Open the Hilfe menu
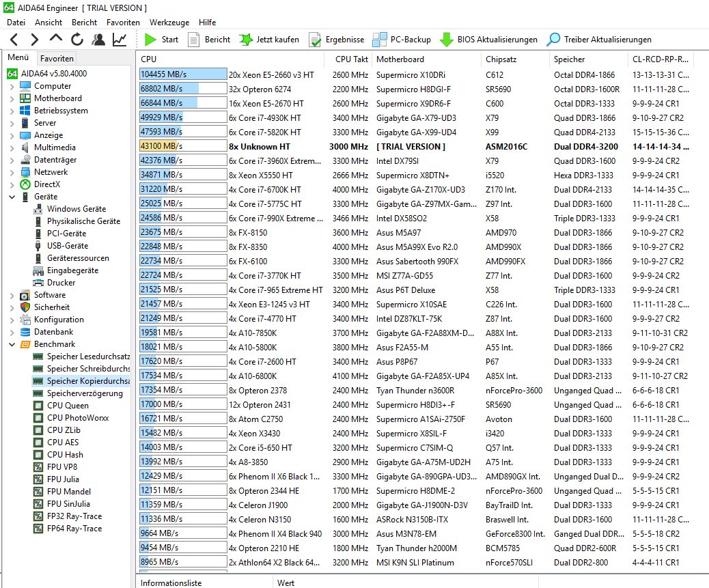Image resolution: width=709 pixels, height=588 pixels. (207, 22)
